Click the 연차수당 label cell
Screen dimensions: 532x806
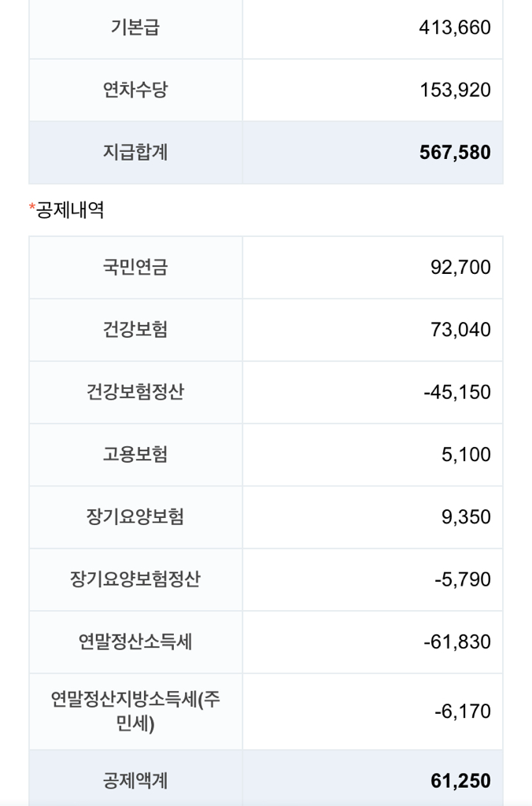pyautogui.click(x=135, y=90)
